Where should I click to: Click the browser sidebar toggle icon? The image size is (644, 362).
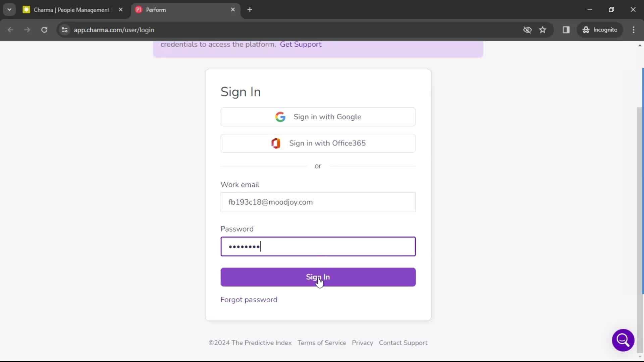(566, 29)
